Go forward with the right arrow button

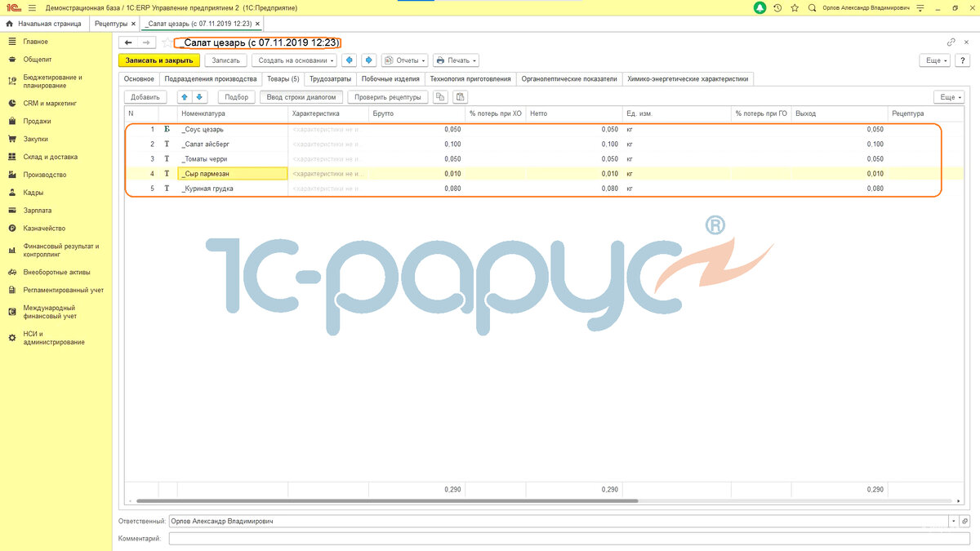[146, 42]
